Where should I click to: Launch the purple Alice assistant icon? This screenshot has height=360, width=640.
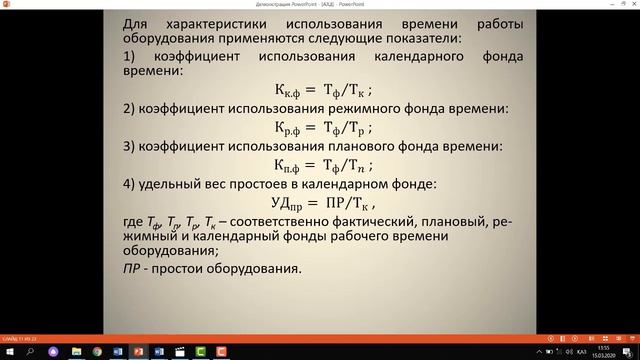point(53,352)
